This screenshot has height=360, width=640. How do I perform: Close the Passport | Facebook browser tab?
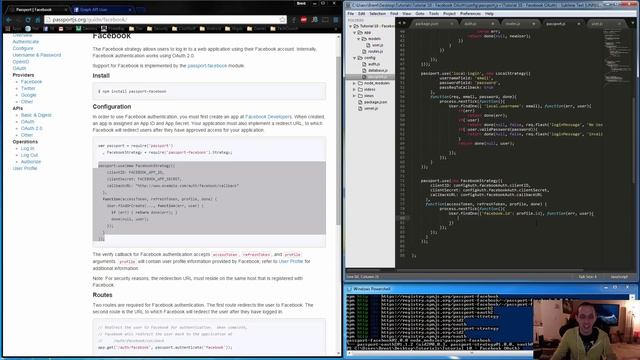(66, 9)
